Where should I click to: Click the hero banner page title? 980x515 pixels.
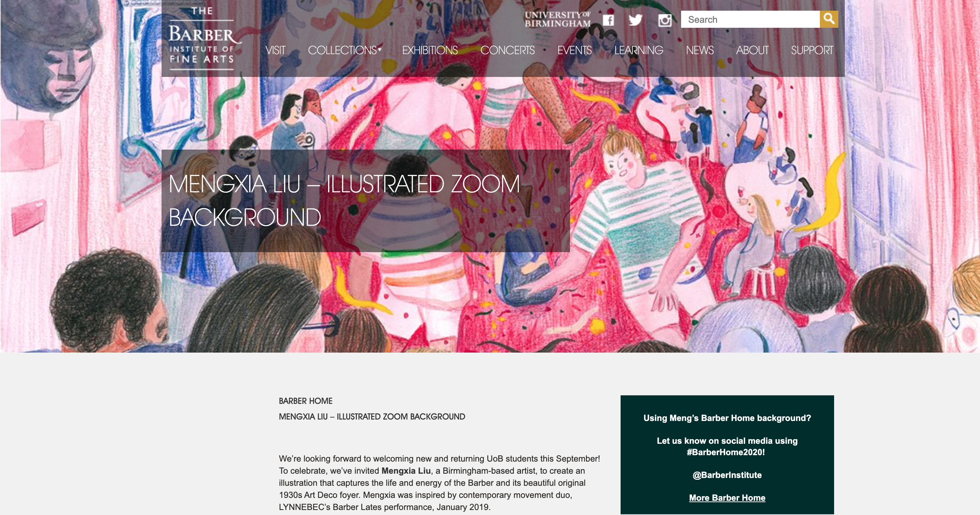pyautogui.click(x=344, y=201)
